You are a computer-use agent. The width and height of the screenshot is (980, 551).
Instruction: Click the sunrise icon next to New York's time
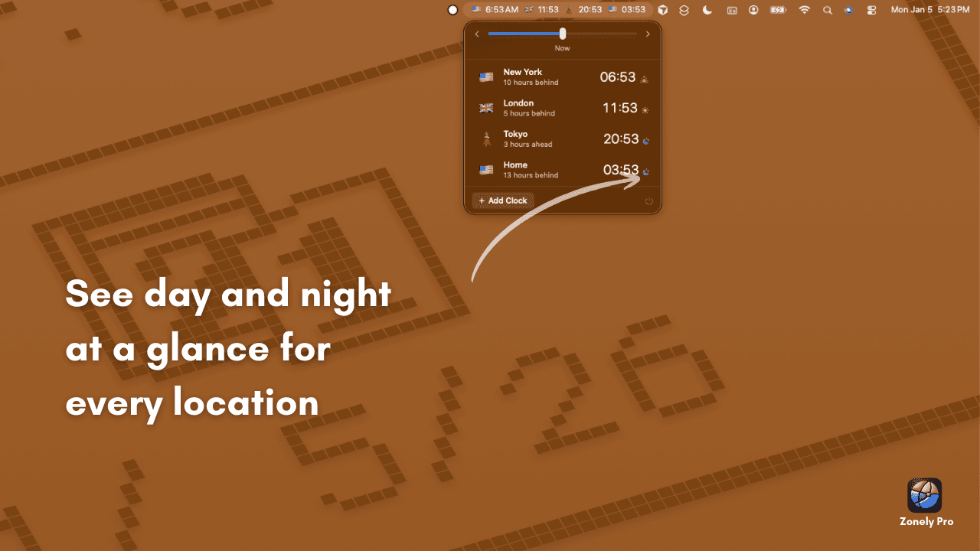(644, 78)
